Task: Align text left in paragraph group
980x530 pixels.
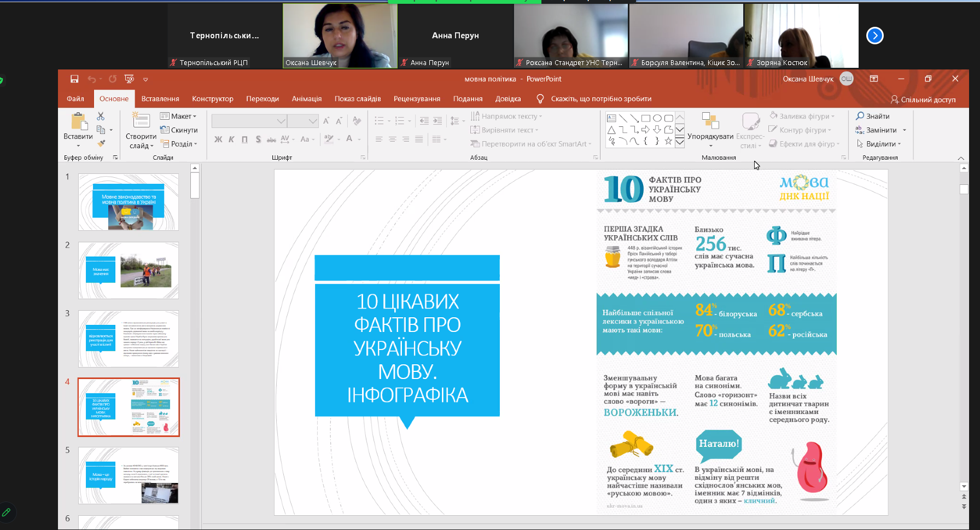Action: coord(379,139)
